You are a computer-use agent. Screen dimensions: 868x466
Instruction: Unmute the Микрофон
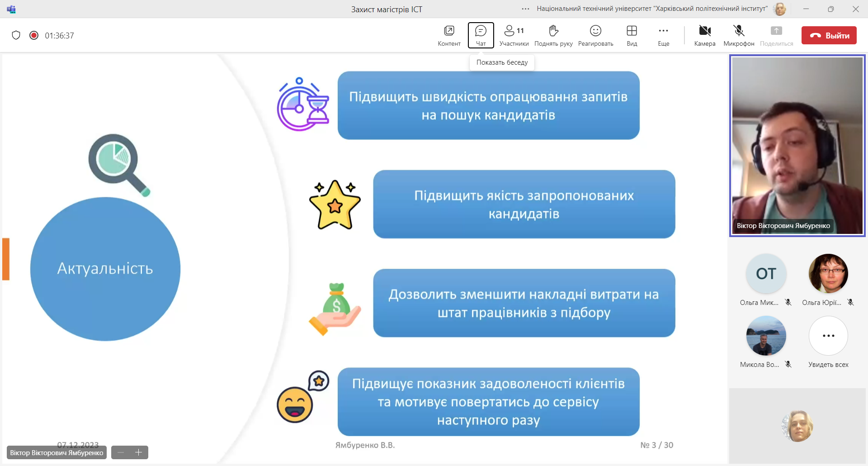click(x=739, y=35)
